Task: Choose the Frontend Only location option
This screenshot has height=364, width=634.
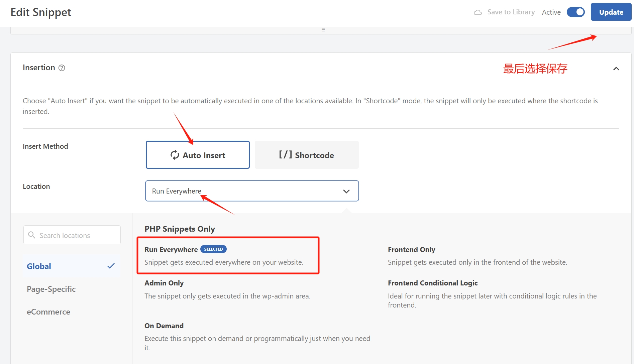Action: 478,256
